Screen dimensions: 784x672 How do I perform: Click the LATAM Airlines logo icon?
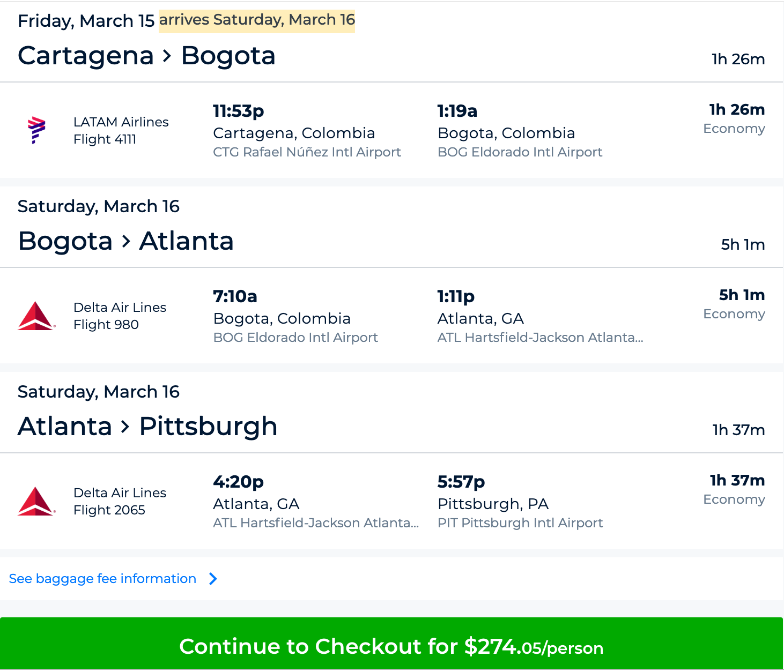[36, 130]
